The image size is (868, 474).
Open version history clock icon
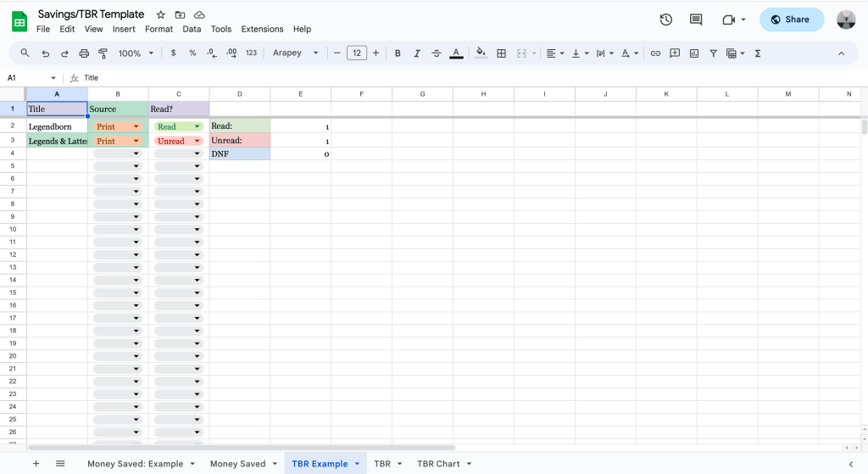[666, 20]
